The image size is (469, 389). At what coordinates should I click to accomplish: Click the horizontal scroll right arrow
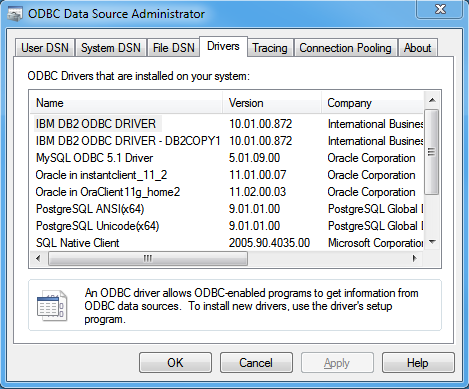(x=415, y=258)
